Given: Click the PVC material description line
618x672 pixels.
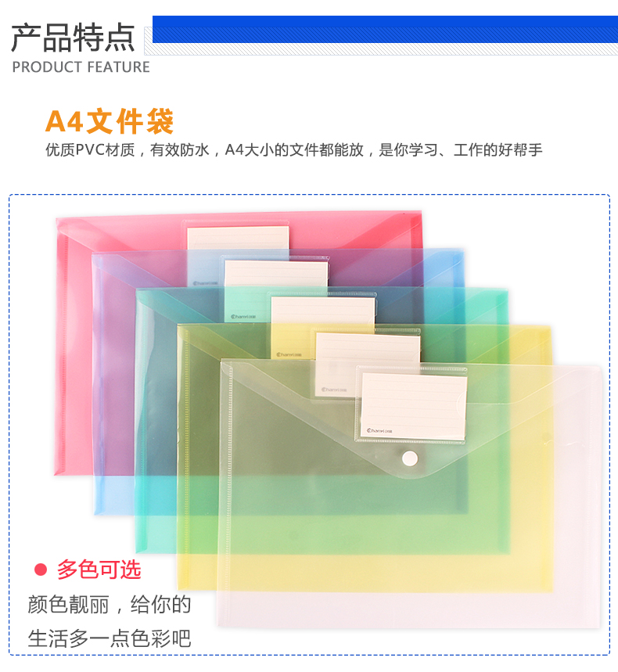Looking at the screenshot, I should 294,150.
